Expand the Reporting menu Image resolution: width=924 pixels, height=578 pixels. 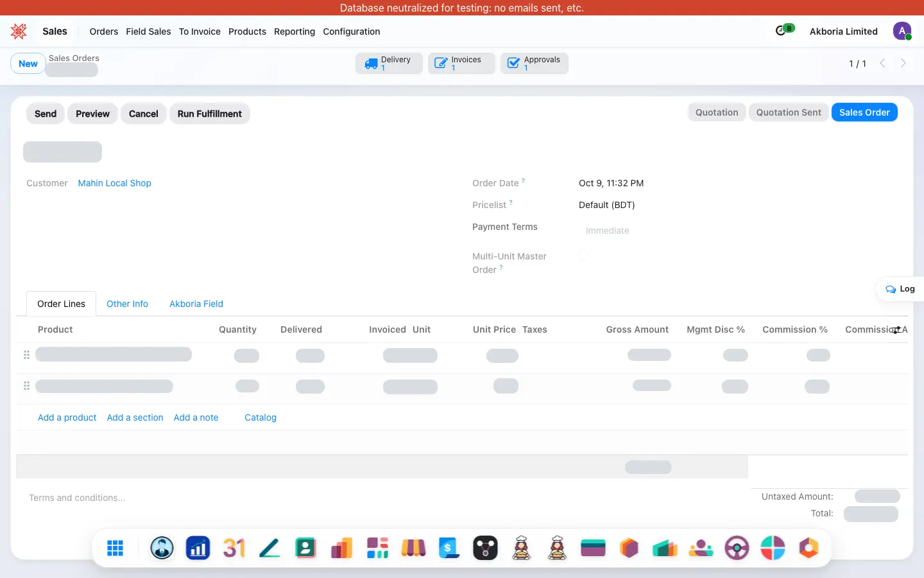(x=295, y=31)
